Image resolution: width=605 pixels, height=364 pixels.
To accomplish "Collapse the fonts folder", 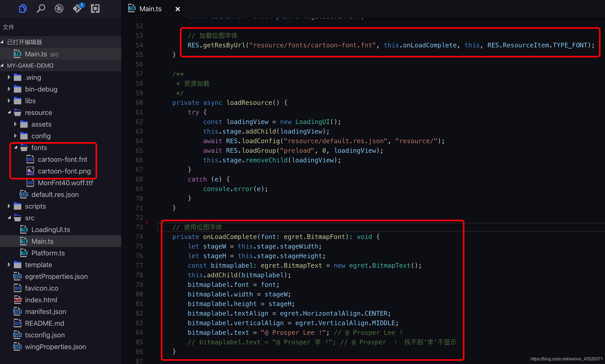I will 15,148.
